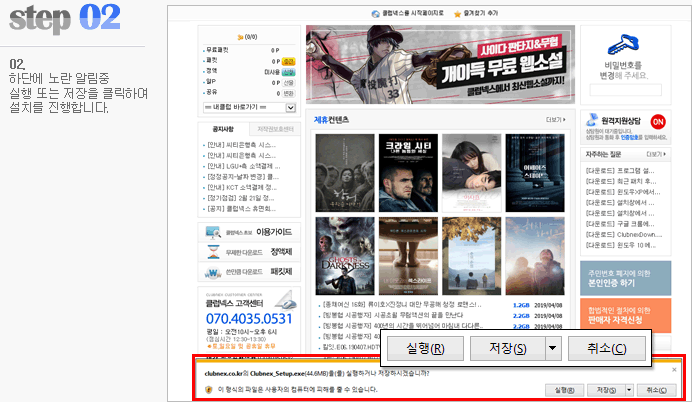The width and height of the screenshot is (692, 402).
Task: Open notice [안내] LGU+측 소액결제
Action: point(244,166)
